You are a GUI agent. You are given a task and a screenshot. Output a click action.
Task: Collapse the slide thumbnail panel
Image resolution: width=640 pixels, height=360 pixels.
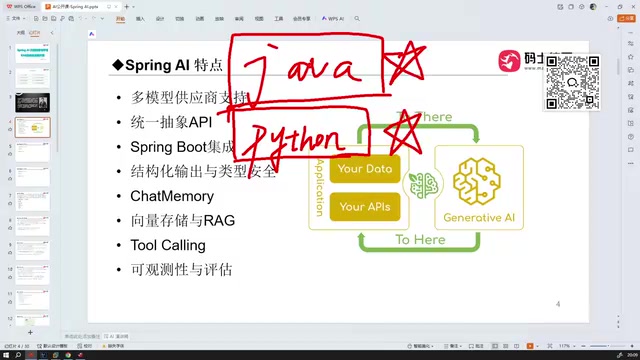[52, 33]
